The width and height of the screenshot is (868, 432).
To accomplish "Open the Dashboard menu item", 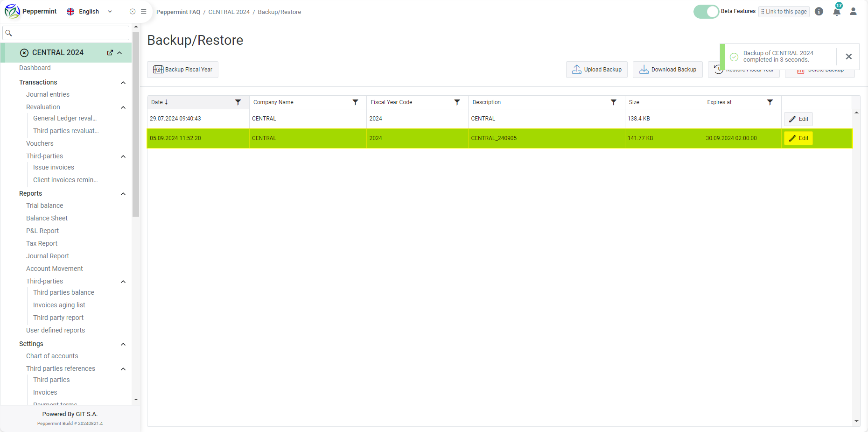I will point(35,68).
